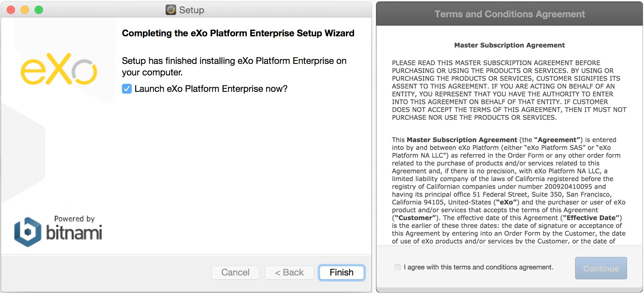Click the Finish button
Screen dimensions: 644x294
click(x=341, y=272)
